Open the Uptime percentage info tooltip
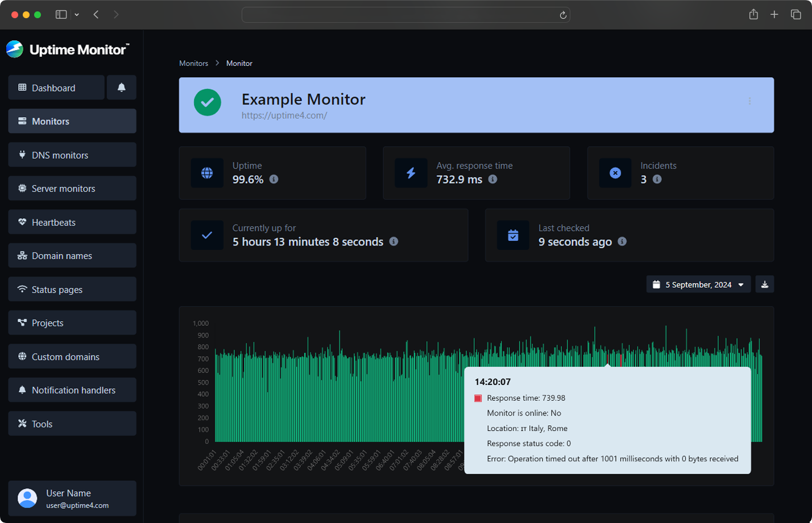812x523 pixels. 274,179
